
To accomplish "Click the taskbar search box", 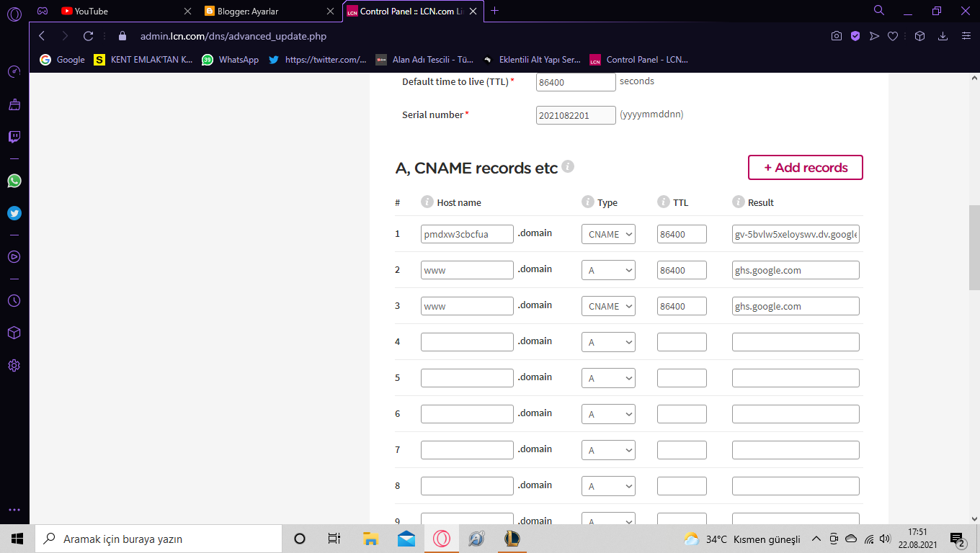I will coord(159,539).
